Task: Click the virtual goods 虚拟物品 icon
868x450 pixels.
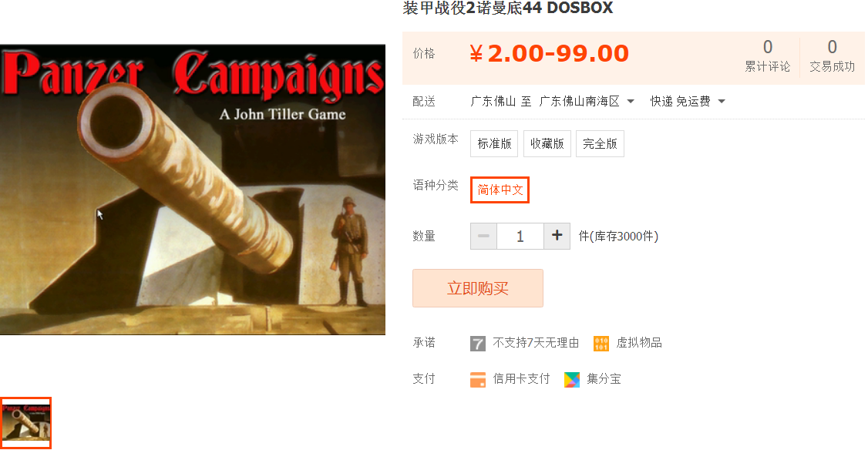Action: tap(601, 344)
